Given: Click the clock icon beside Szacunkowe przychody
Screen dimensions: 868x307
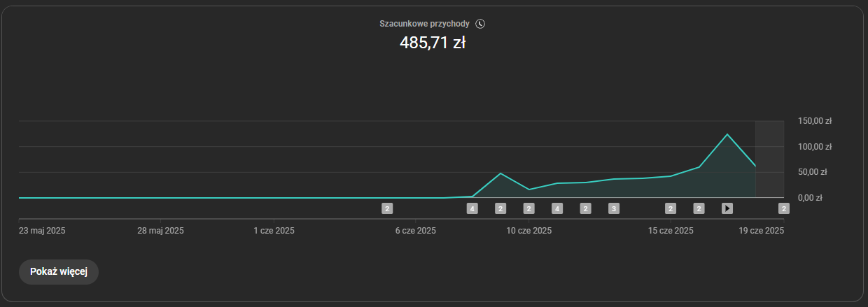Looking at the screenshot, I should coord(480,23).
